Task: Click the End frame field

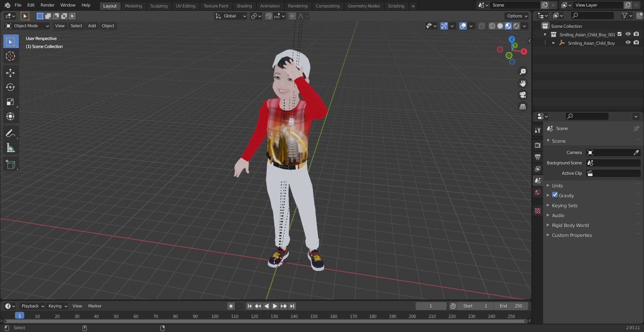Action: 511,306
